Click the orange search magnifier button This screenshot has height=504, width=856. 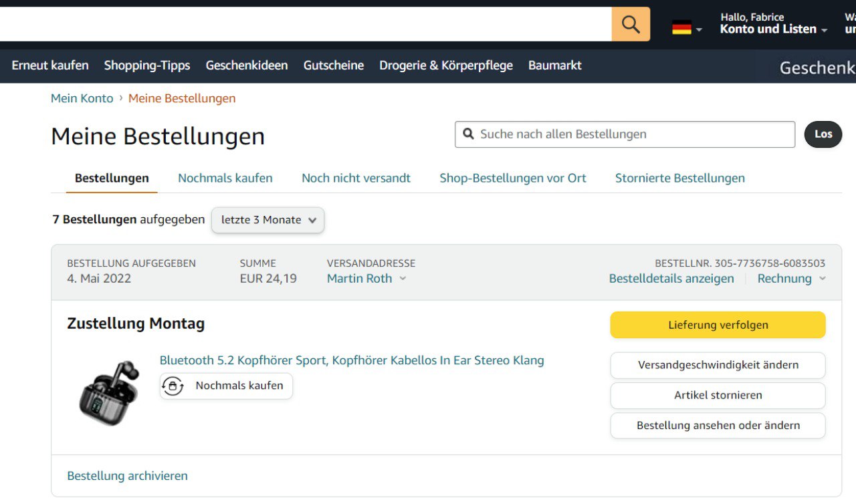630,25
